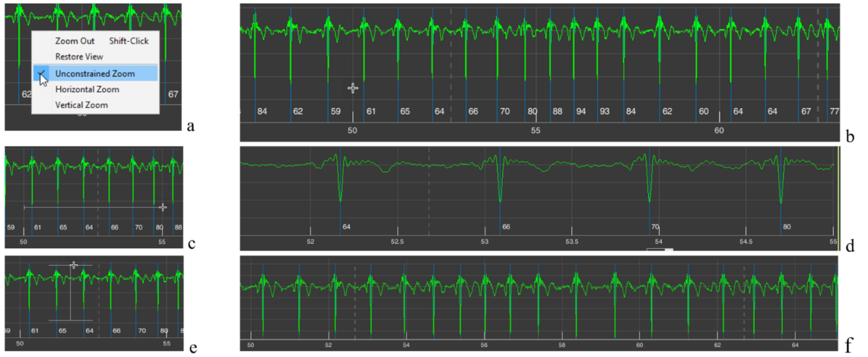Click the heart rate label 93 in panel b
Image resolution: width=868 pixels, height=357 pixels.
[x=604, y=112]
